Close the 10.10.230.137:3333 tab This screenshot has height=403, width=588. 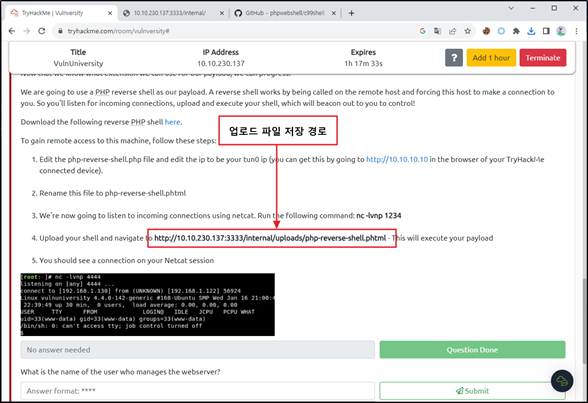click(222, 13)
